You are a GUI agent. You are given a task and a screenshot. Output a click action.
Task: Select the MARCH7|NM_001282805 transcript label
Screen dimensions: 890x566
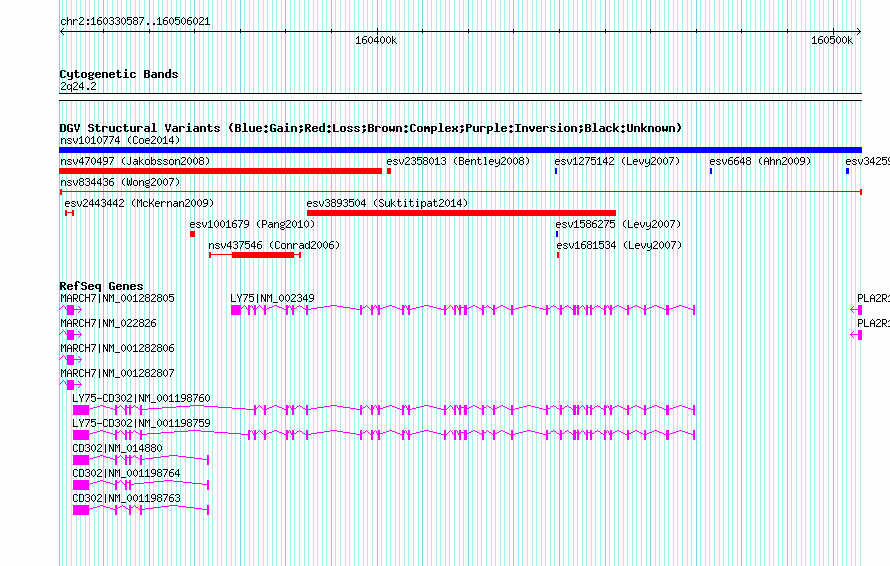point(117,298)
